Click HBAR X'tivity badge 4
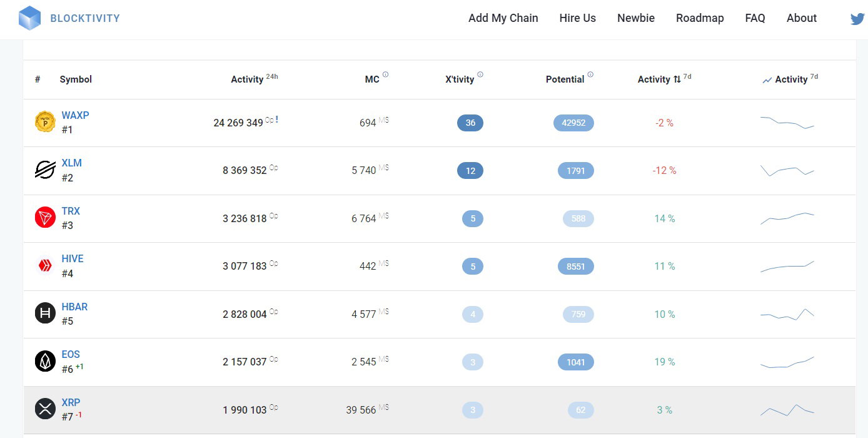 473,314
